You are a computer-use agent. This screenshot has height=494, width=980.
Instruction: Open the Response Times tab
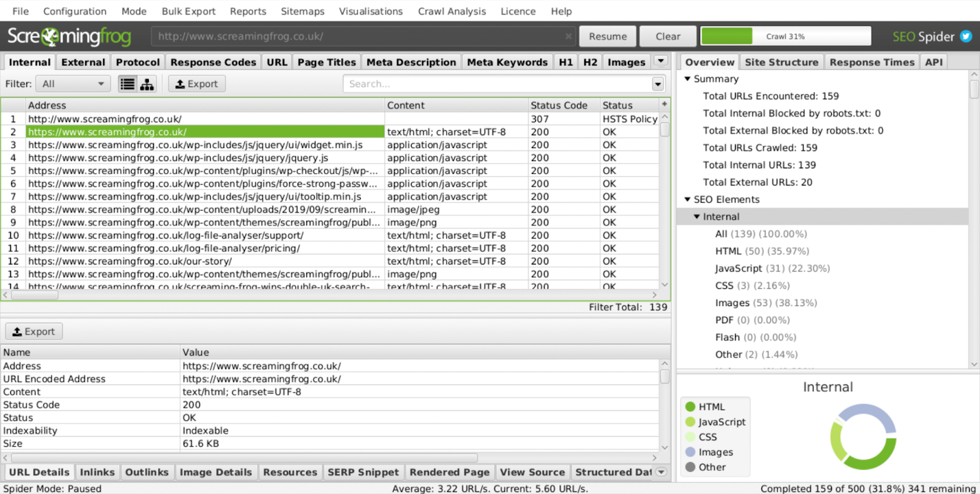(x=872, y=62)
